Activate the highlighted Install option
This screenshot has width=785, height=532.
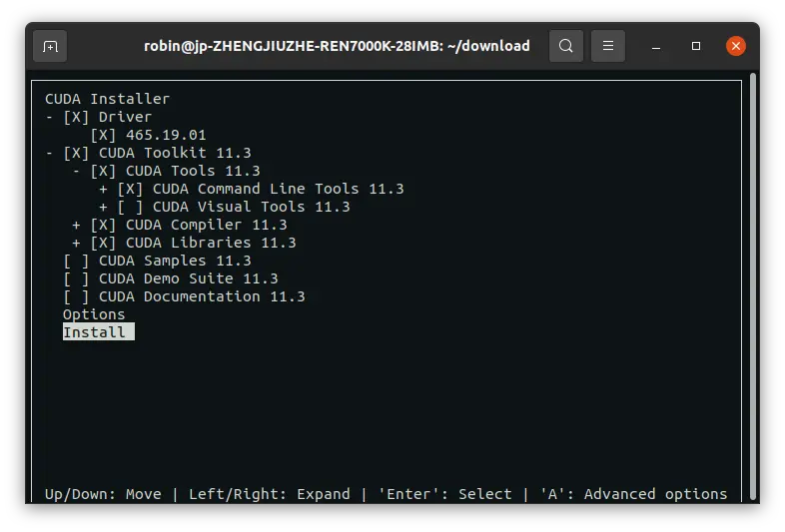99,332
